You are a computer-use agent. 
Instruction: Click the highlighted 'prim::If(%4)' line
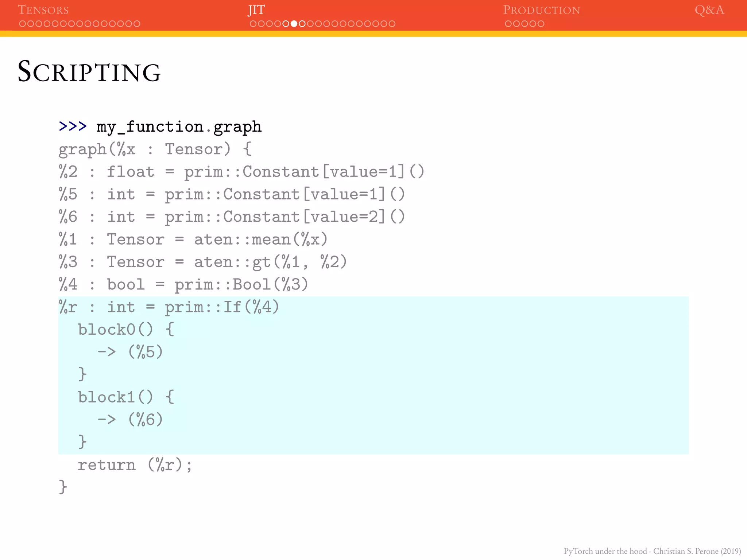169,307
